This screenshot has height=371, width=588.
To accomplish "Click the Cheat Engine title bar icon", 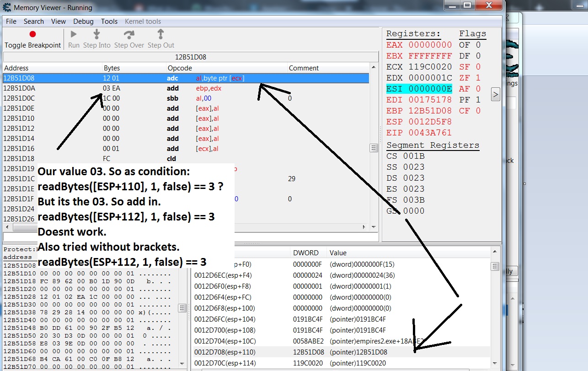I will click(x=7, y=7).
